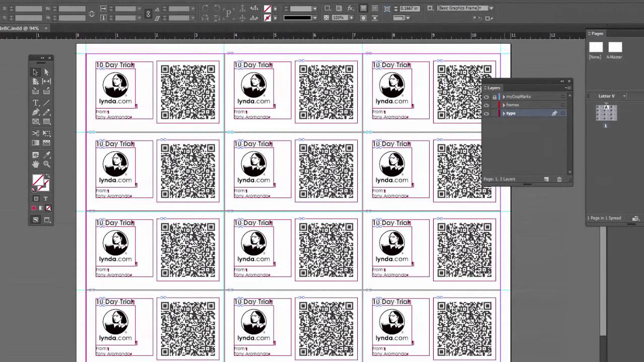Switch to Normal view mode in toolbox

tap(36, 220)
